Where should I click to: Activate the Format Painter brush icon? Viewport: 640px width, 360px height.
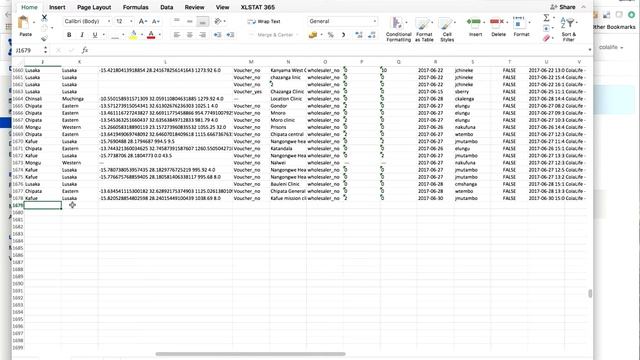pos(44,38)
